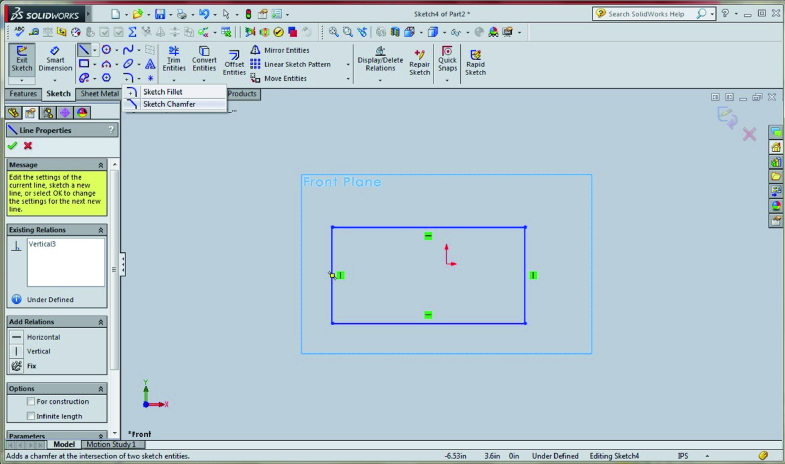Open Display/Delete Relations
Image resolution: width=785 pixels, height=464 pixels.
[x=380, y=60]
